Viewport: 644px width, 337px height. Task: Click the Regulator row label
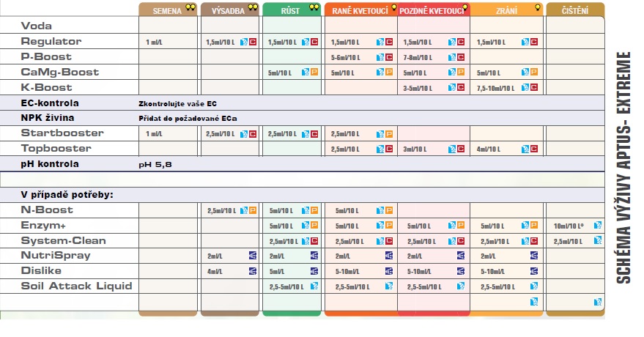coord(51,42)
